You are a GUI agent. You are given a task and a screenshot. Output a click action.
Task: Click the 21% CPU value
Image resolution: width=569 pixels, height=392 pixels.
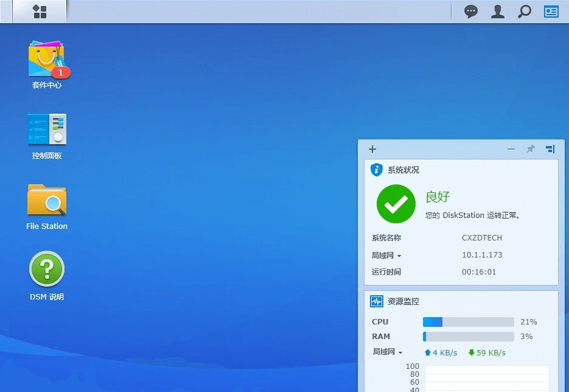click(529, 322)
